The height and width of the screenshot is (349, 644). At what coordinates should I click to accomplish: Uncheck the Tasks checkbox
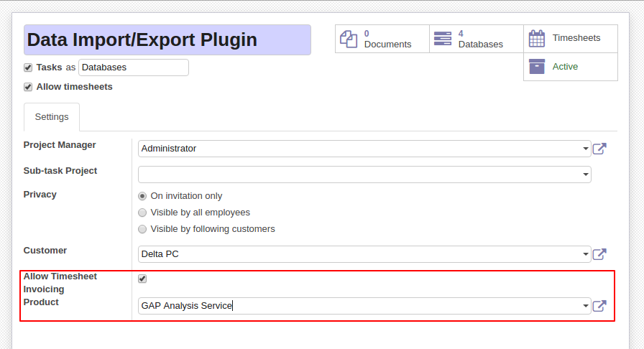coord(28,68)
